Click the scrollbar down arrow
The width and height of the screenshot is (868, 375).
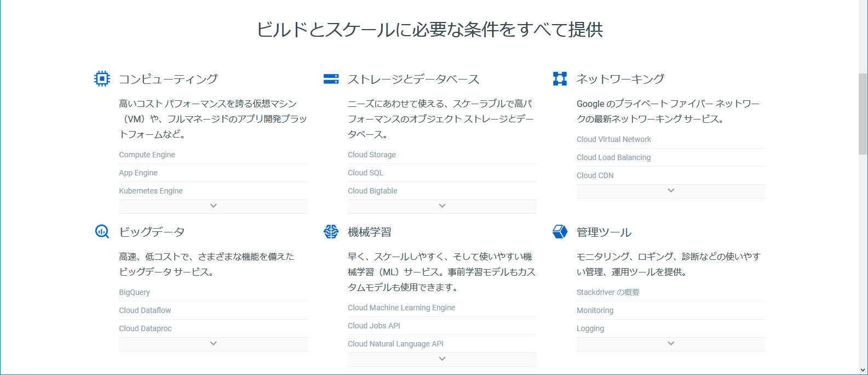tap(863, 370)
